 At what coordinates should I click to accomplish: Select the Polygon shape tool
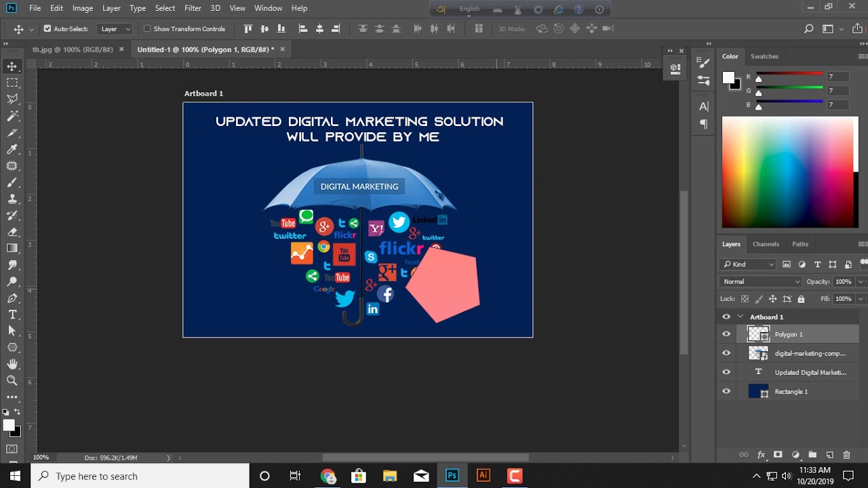(x=12, y=348)
